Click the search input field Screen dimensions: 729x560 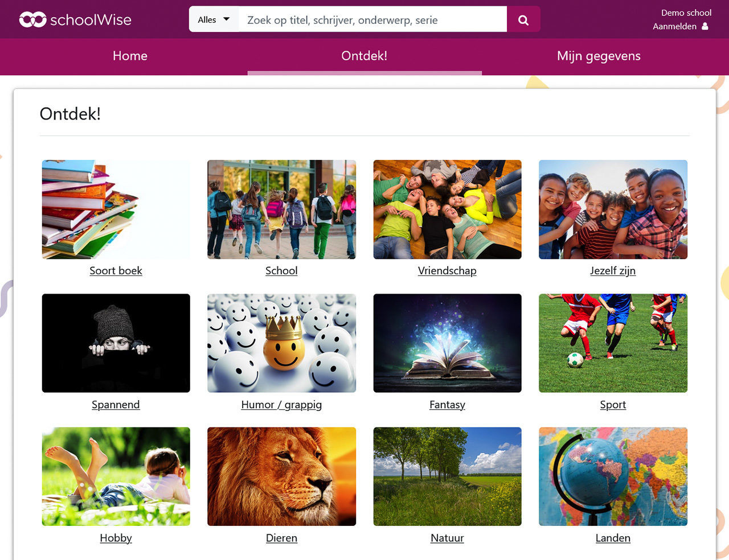click(372, 20)
